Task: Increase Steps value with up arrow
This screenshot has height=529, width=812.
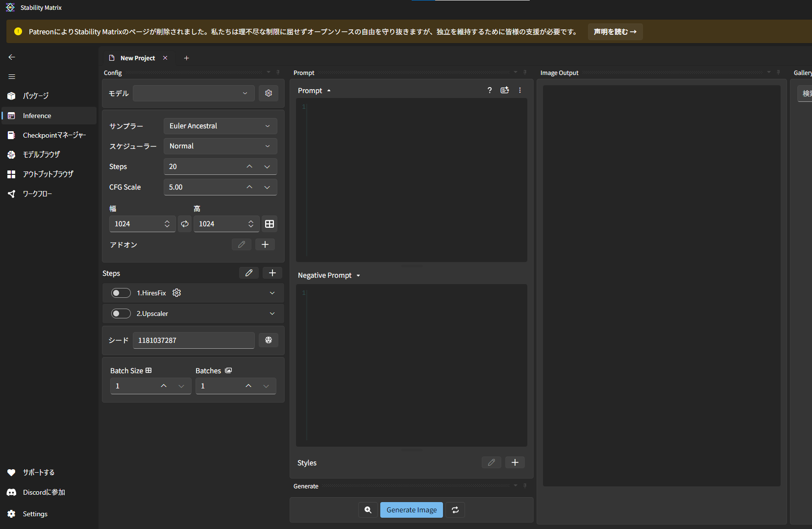Action: coord(249,167)
